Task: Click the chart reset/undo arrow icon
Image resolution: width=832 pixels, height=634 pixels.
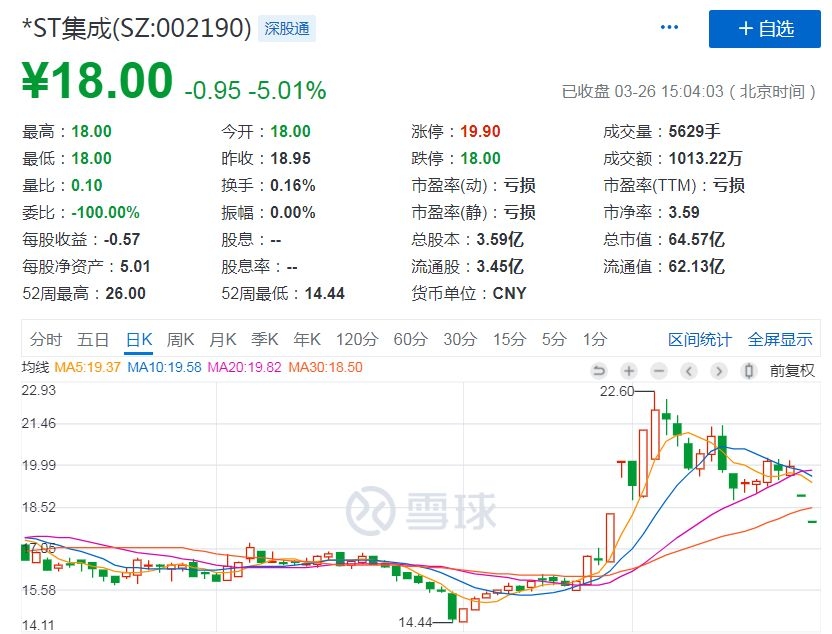Action: click(599, 371)
